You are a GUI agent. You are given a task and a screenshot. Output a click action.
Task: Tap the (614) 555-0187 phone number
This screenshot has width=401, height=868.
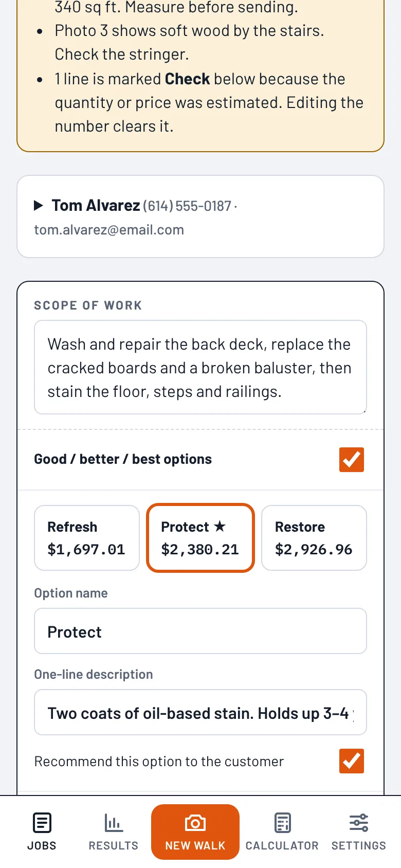tap(187, 206)
